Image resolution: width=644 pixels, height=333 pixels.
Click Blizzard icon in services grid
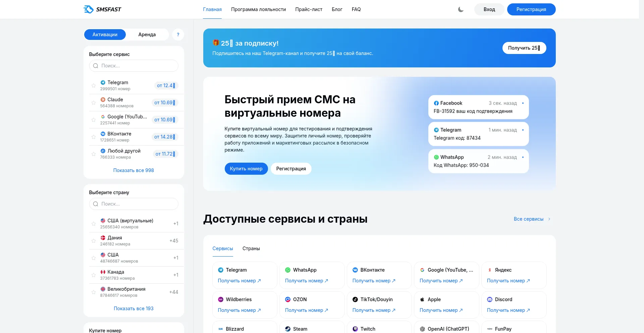[221, 329]
